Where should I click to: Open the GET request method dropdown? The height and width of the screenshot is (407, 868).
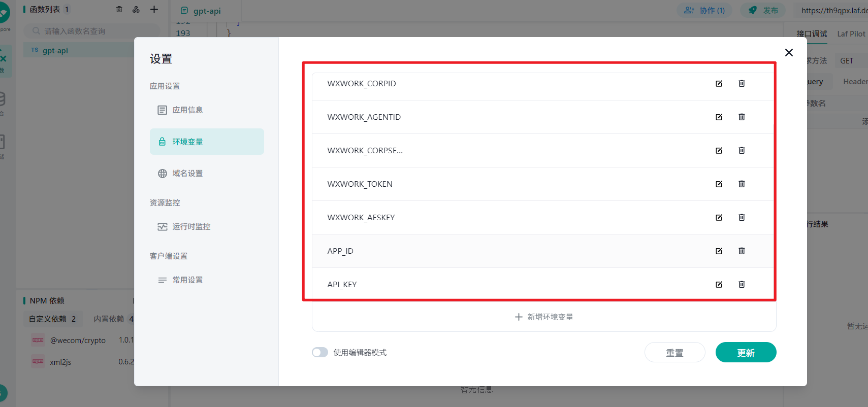click(x=851, y=61)
